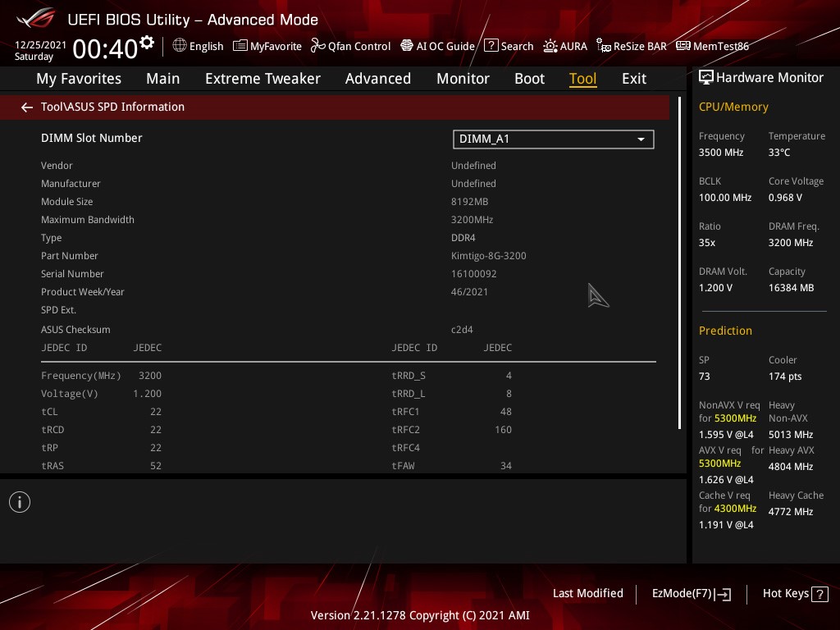This screenshot has height=630, width=840.
Task: Click CPU/Memory heading in Hardware Monitor
Action: [733, 107]
